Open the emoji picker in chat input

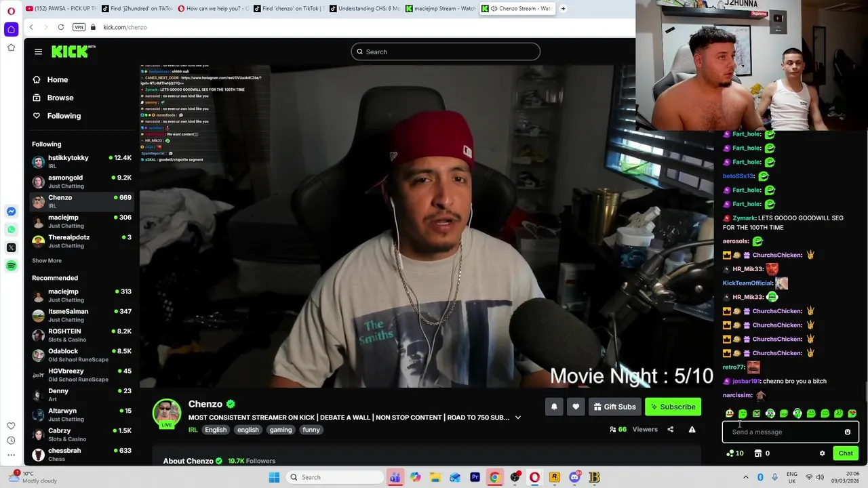point(848,432)
